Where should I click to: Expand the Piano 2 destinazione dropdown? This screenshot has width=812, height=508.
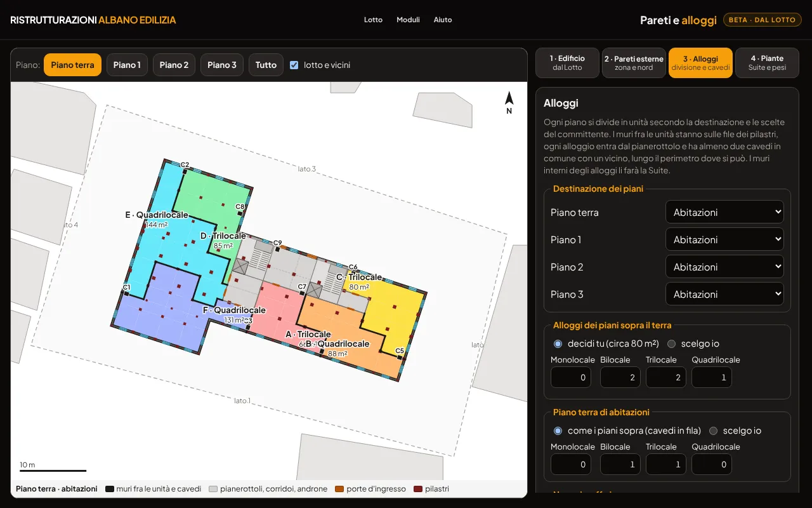point(724,267)
